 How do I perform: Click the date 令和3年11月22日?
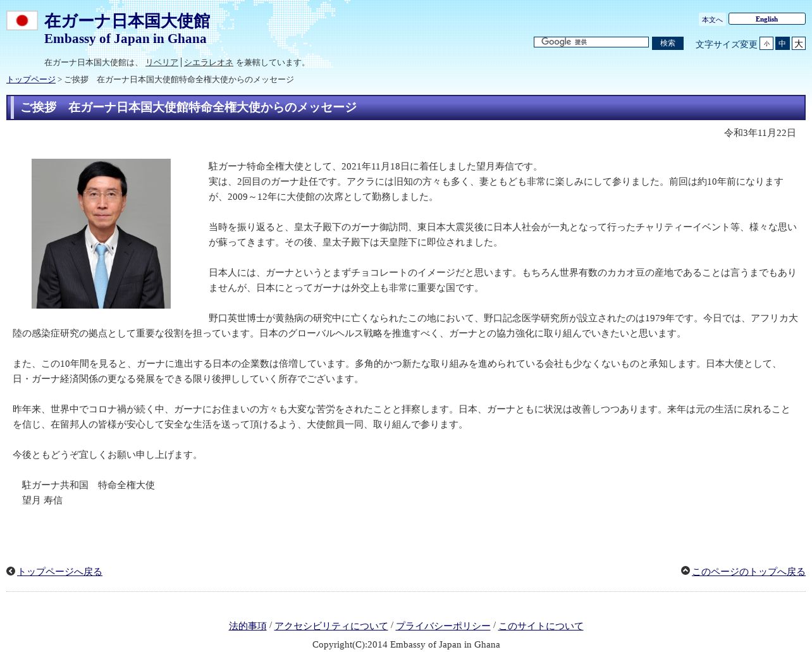point(760,133)
